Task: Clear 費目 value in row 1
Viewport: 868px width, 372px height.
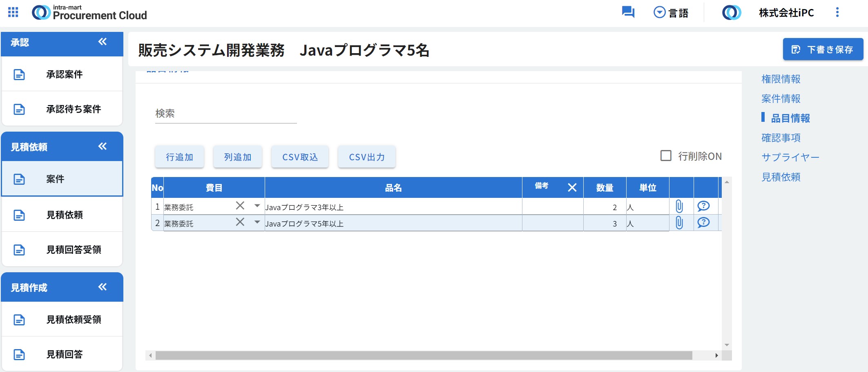Action: click(x=240, y=206)
